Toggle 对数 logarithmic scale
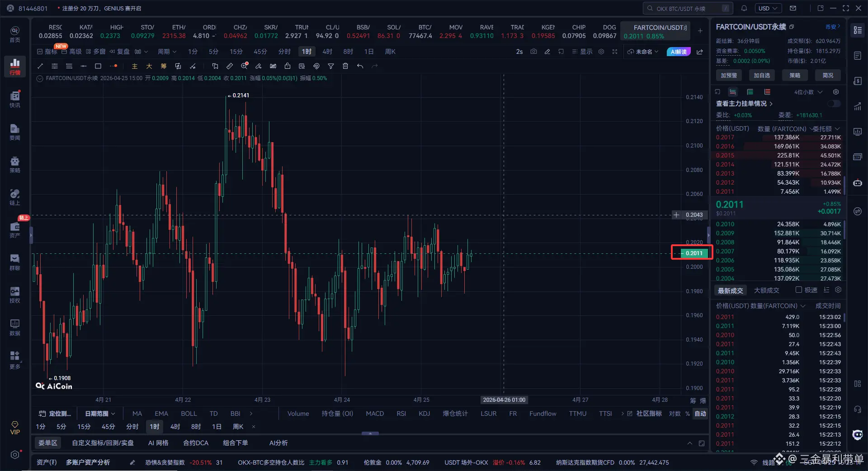 (675, 414)
